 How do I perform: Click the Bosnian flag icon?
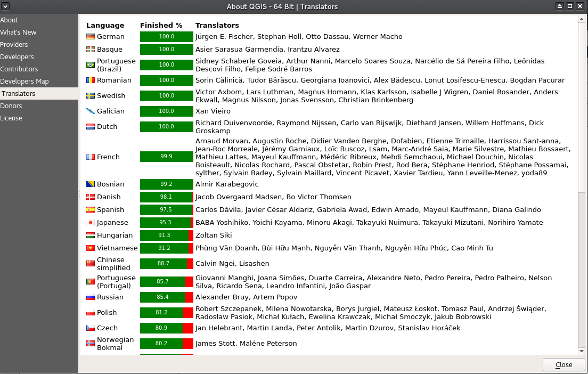pyautogui.click(x=91, y=184)
